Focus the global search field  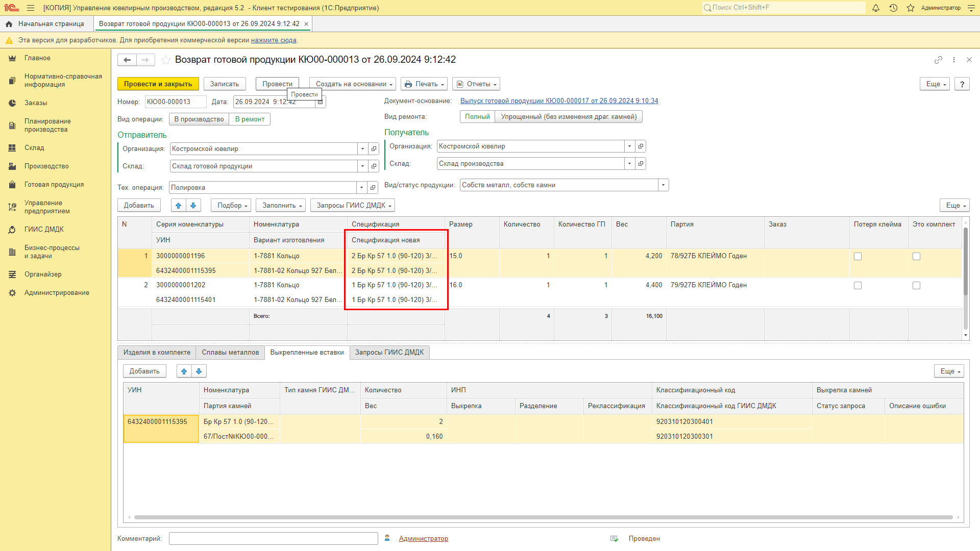783,8
